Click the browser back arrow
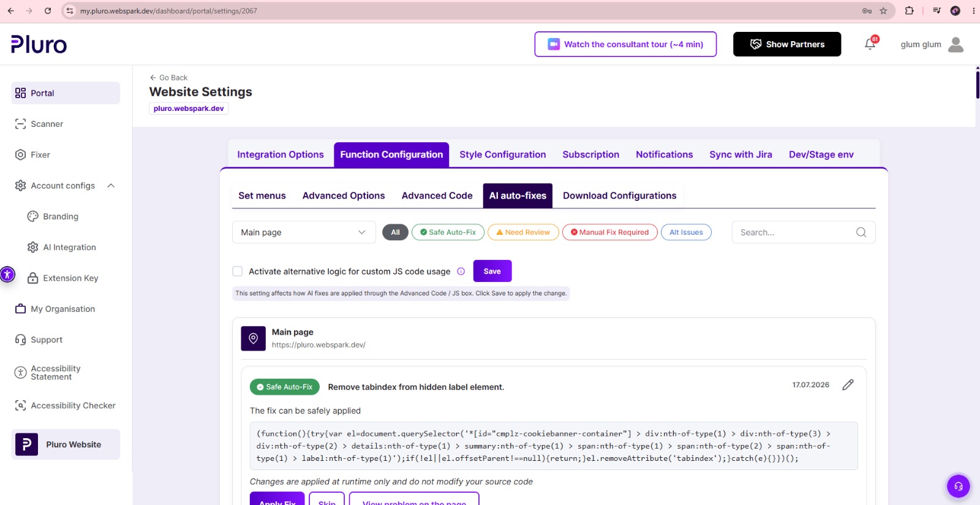This screenshot has width=980, height=505. tap(10, 10)
